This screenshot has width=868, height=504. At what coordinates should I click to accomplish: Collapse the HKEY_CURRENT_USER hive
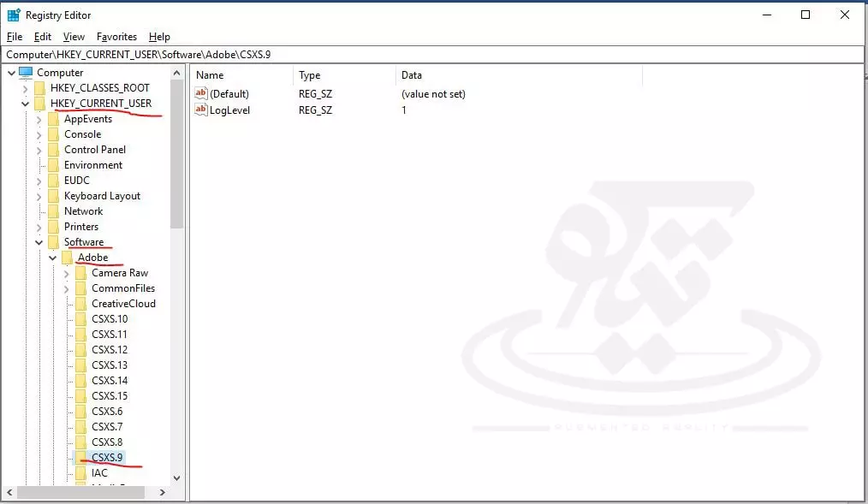[x=25, y=104]
